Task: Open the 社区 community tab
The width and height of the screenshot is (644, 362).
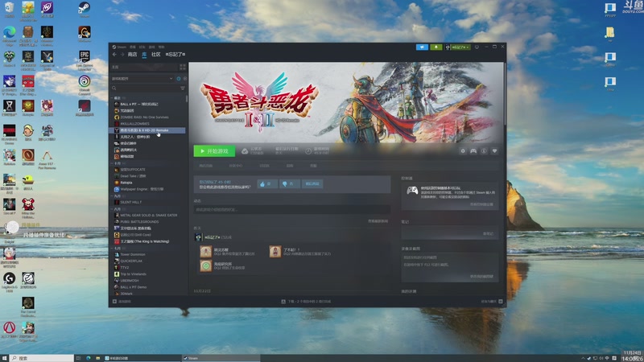Action: [x=156, y=54]
